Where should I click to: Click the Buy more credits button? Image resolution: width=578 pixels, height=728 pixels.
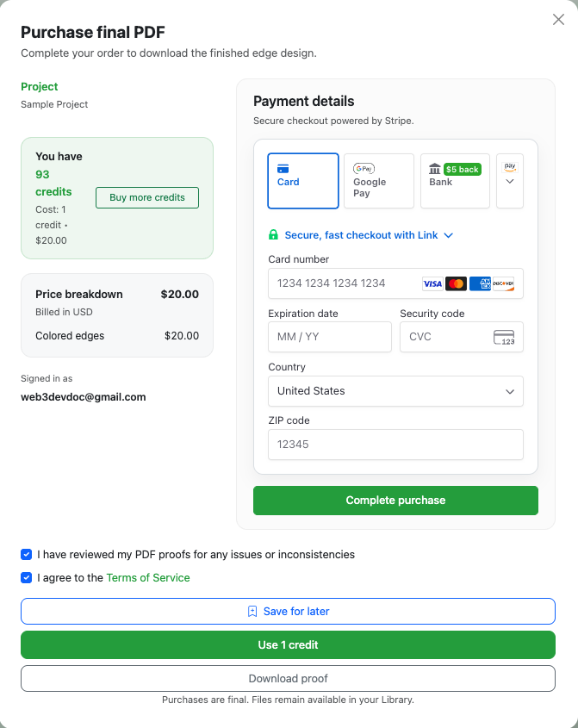pyautogui.click(x=146, y=197)
